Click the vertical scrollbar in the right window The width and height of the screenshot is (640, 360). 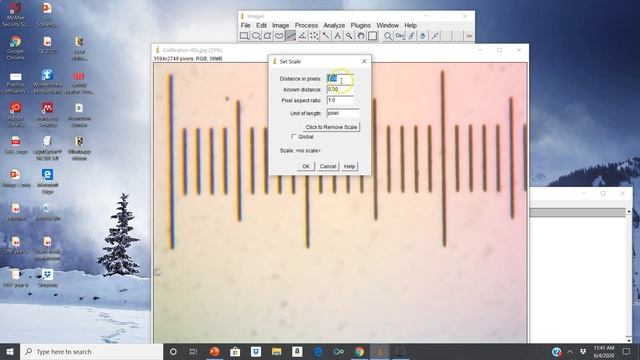629,276
